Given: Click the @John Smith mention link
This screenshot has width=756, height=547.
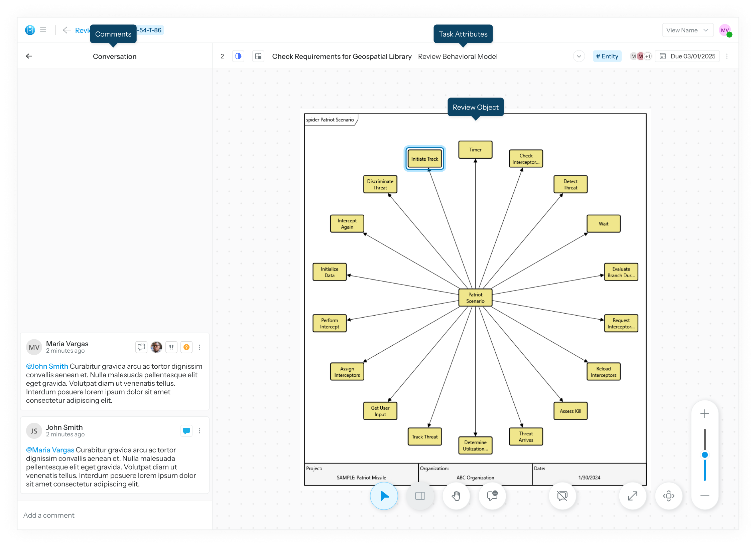Looking at the screenshot, I should [x=47, y=366].
